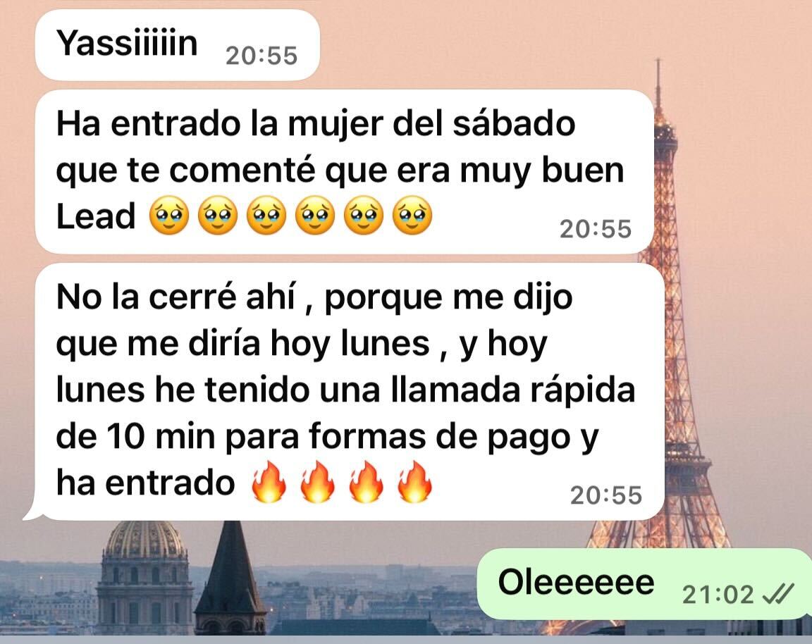
Task: Select the 'Ha entrado la mujer' message
Action: click(x=345, y=171)
